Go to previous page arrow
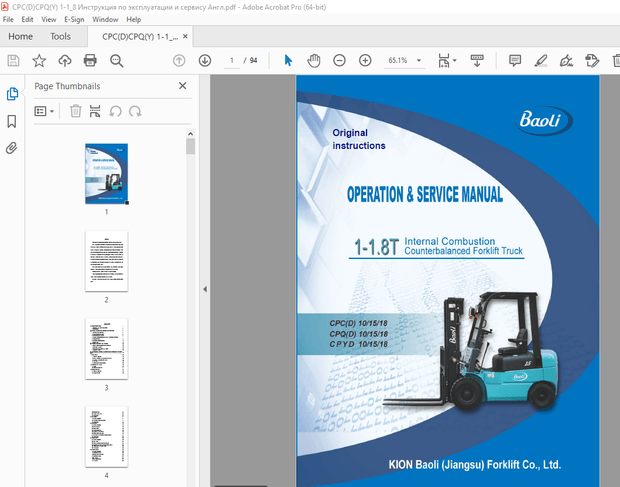Viewport: 620px width, 487px height. tap(179, 60)
